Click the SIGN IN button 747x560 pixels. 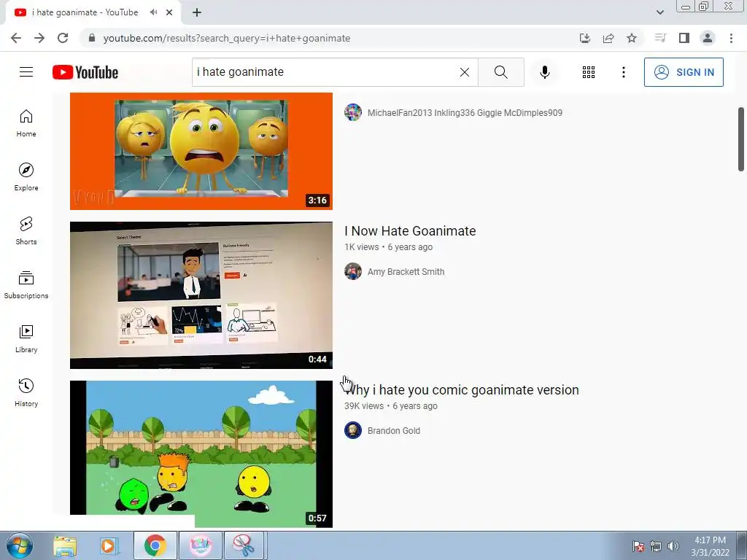pyautogui.click(x=684, y=72)
